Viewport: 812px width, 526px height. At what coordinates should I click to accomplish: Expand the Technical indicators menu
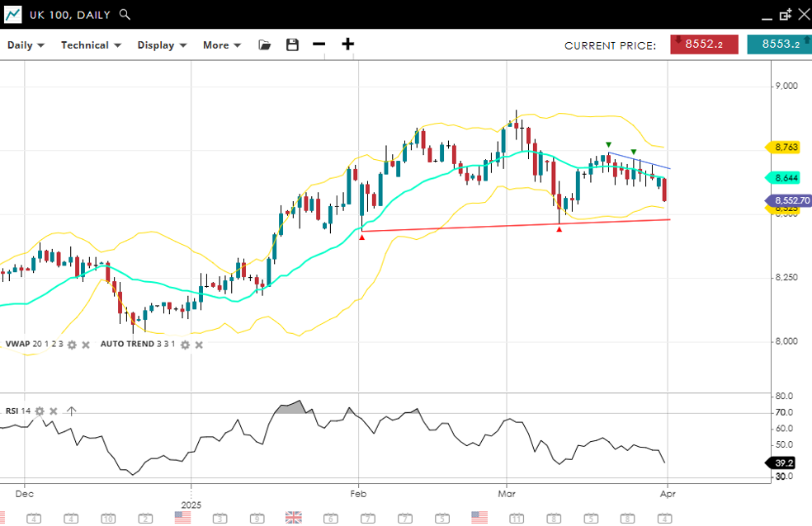click(x=91, y=45)
